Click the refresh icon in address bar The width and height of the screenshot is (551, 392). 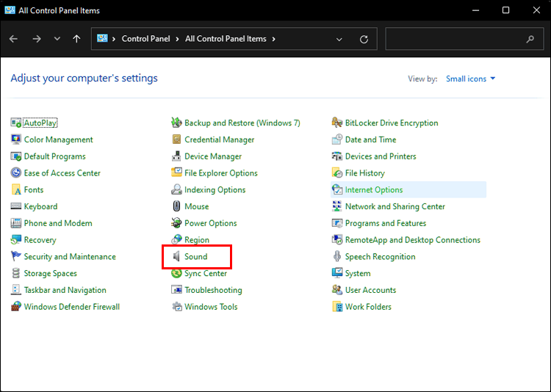[364, 39]
